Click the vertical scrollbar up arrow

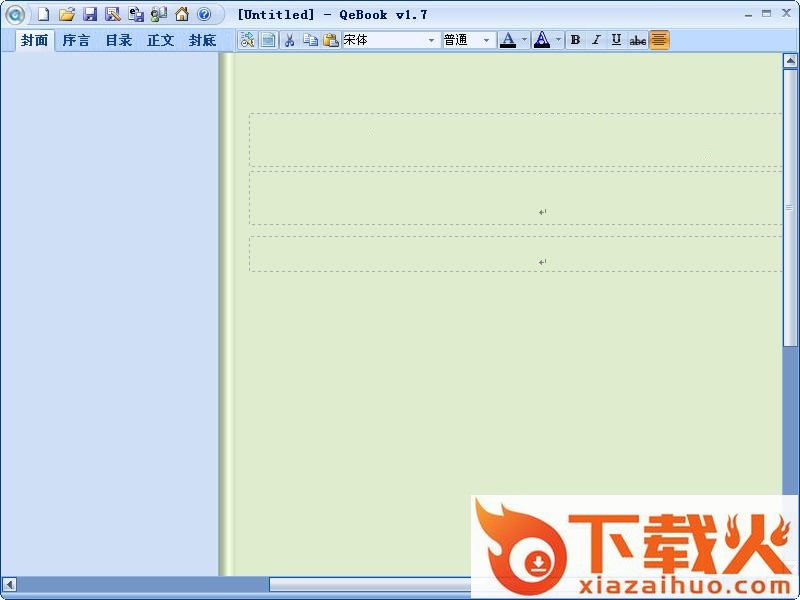click(x=790, y=61)
